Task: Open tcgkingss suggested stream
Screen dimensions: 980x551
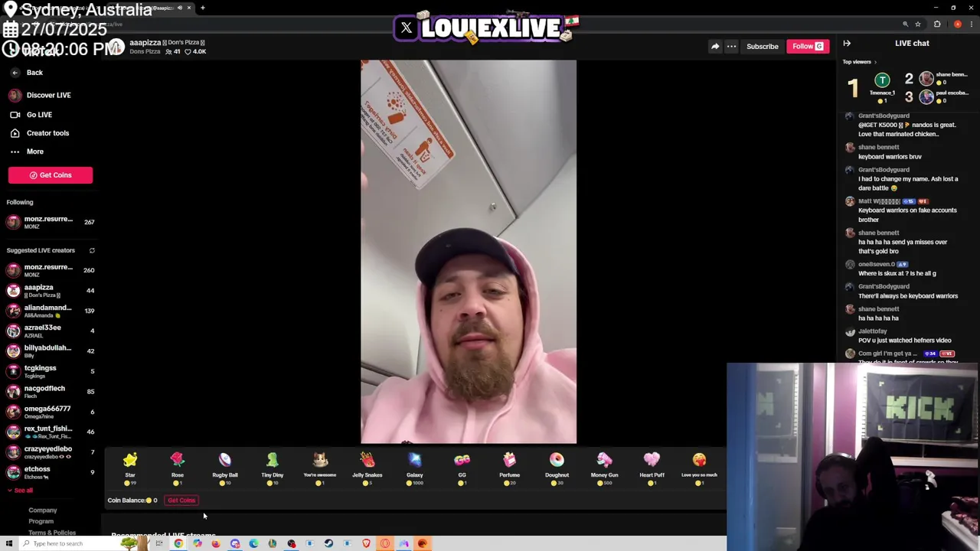Action: pos(51,371)
